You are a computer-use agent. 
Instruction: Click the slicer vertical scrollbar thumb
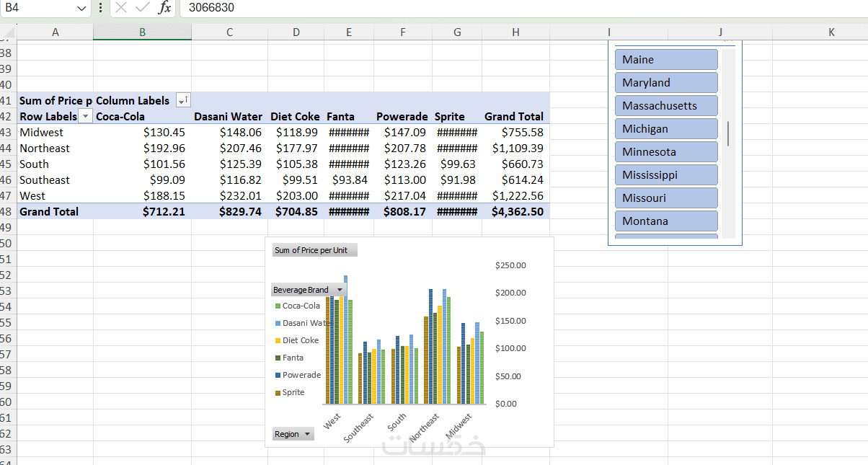[728, 134]
